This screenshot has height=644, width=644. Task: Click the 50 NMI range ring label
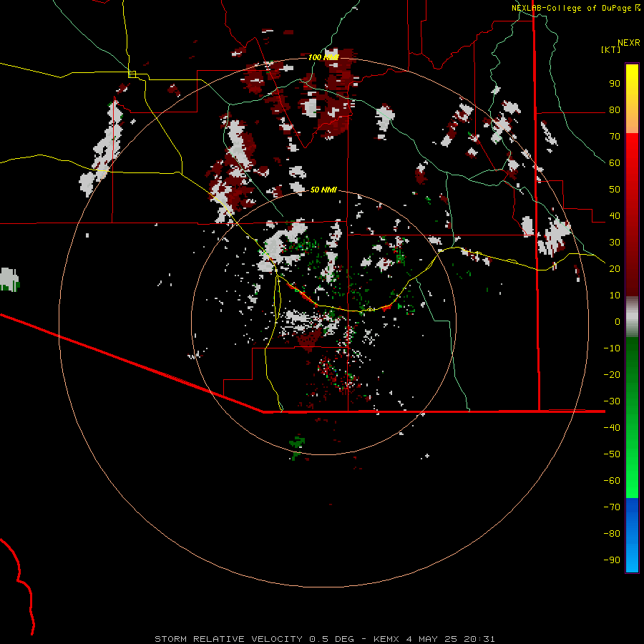pyautogui.click(x=323, y=190)
